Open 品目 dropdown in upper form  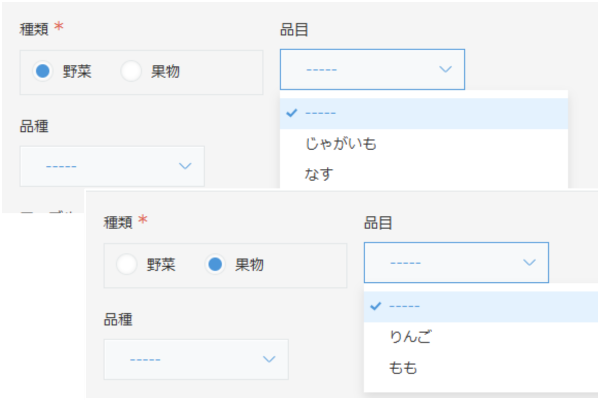tap(372, 69)
